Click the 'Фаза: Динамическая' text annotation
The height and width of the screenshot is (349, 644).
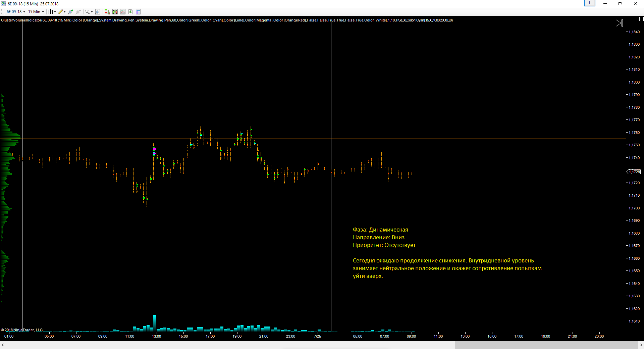point(380,230)
